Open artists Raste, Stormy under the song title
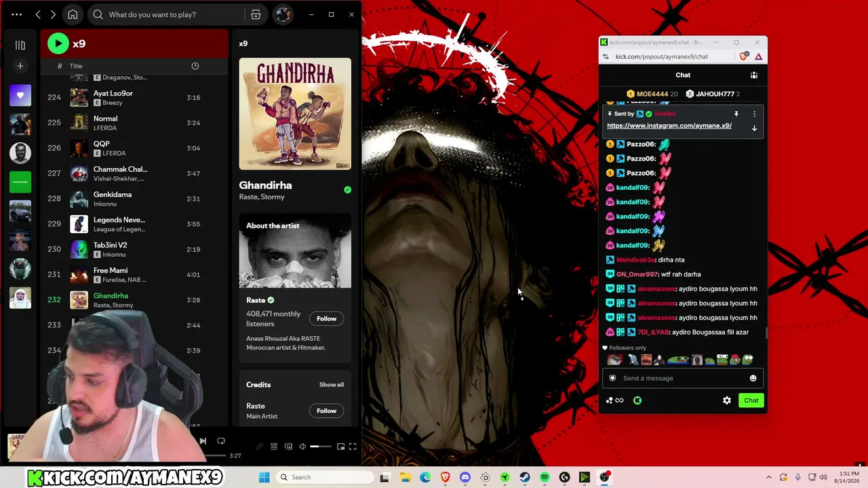The height and width of the screenshot is (488, 868). point(262,197)
